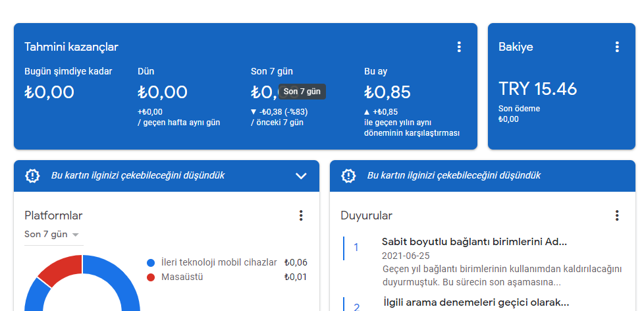Open Duyurular card three-dot menu
The width and height of the screenshot is (644, 311).
click(x=616, y=215)
